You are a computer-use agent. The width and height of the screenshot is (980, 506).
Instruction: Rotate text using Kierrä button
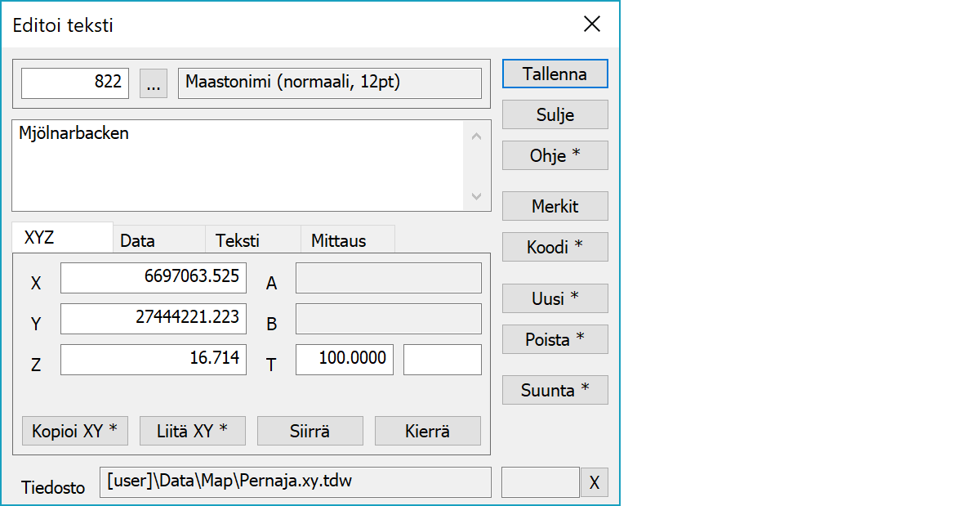tap(427, 431)
